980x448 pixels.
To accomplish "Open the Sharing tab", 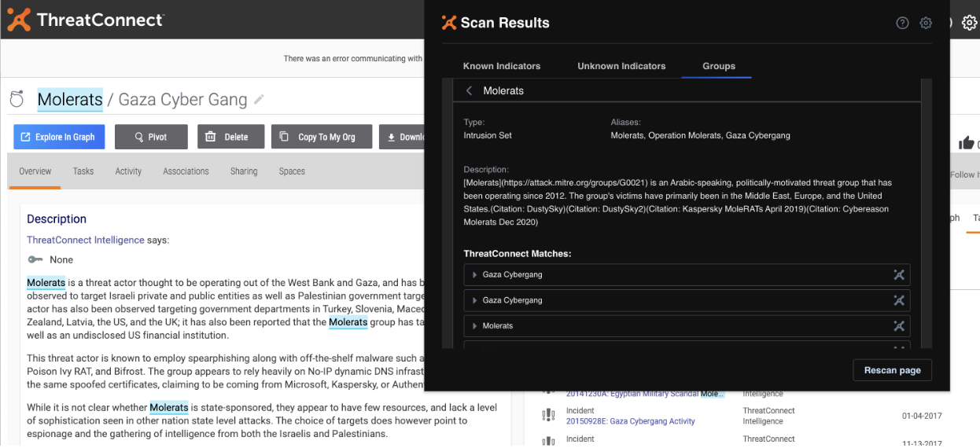I will tap(244, 171).
